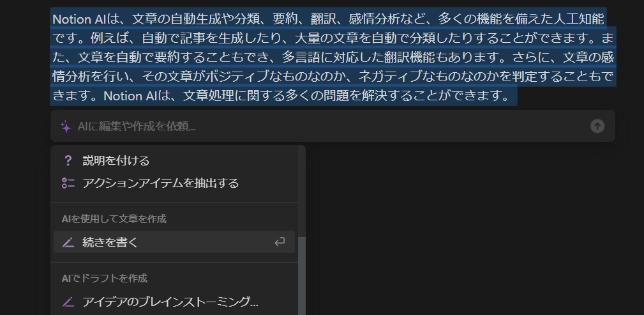
Task: Click the AIでドラフトを作成 section header
Action: pyautogui.click(x=104, y=279)
